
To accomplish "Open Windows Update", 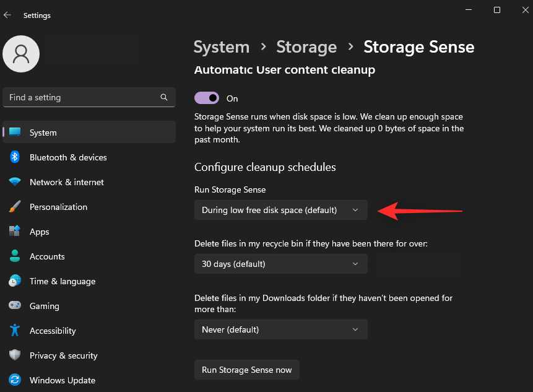I will point(63,380).
